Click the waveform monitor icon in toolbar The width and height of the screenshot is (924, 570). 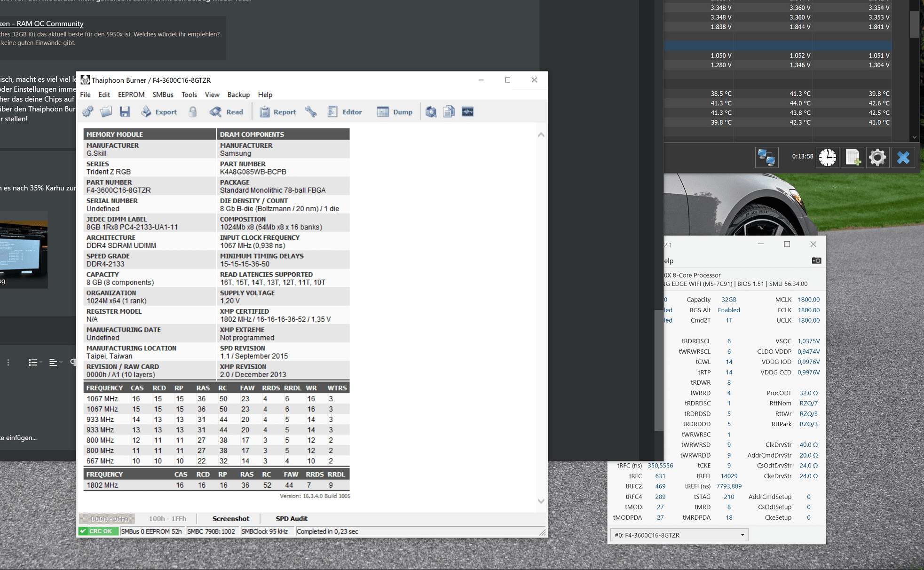468,111
